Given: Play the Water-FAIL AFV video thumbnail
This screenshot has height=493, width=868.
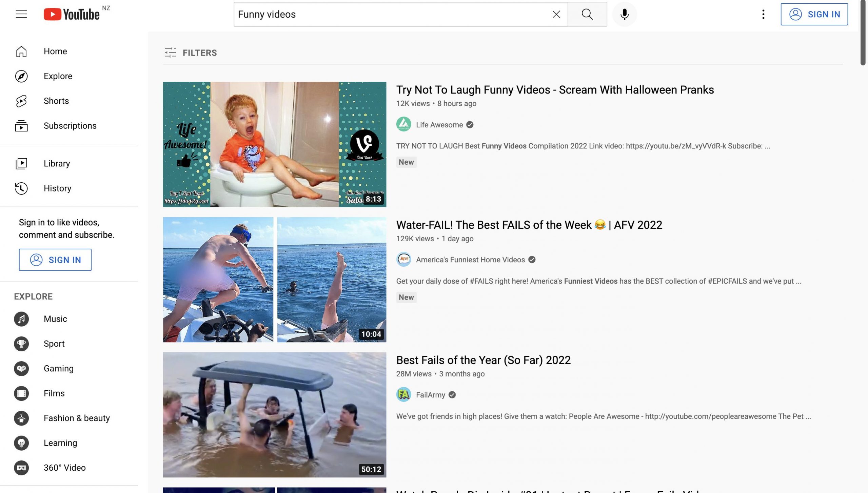Looking at the screenshot, I should (x=274, y=280).
